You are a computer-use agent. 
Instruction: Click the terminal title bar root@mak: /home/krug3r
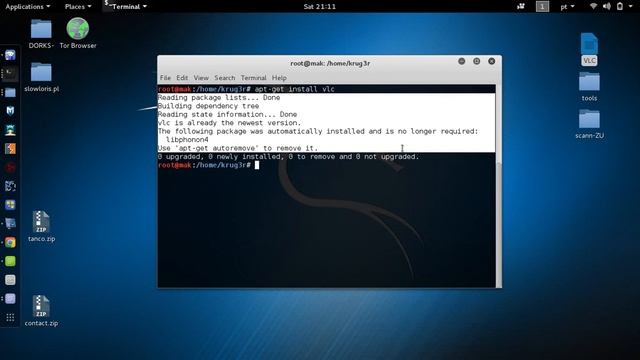coord(330,63)
